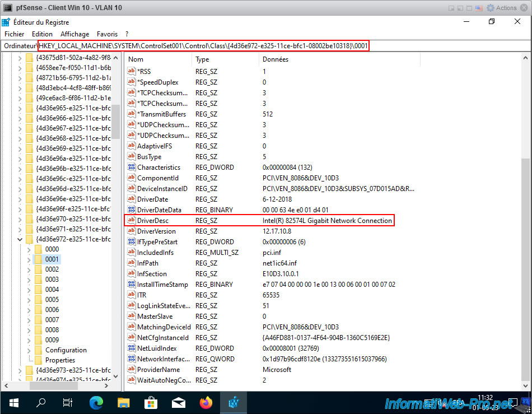Expand the 0002 subkey

point(29,270)
